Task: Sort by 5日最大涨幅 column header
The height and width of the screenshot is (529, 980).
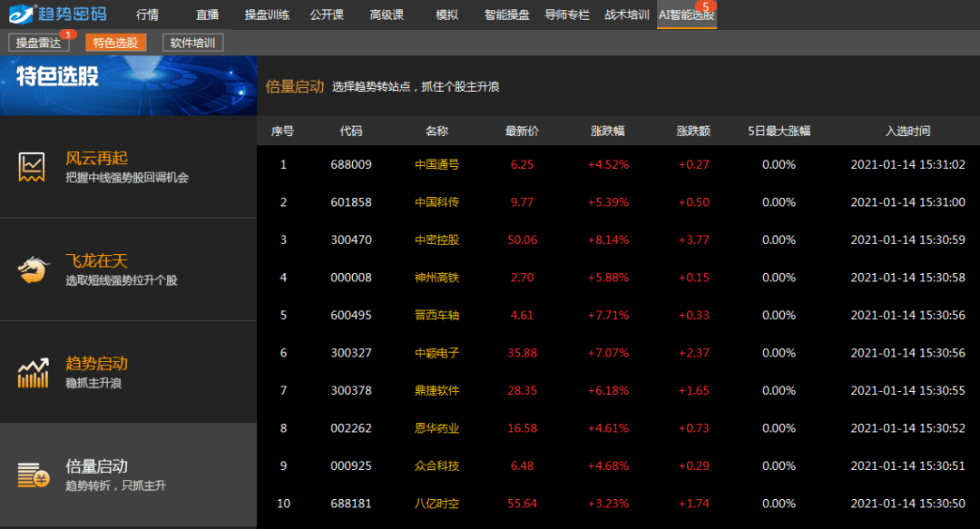Action: pos(779,131)
